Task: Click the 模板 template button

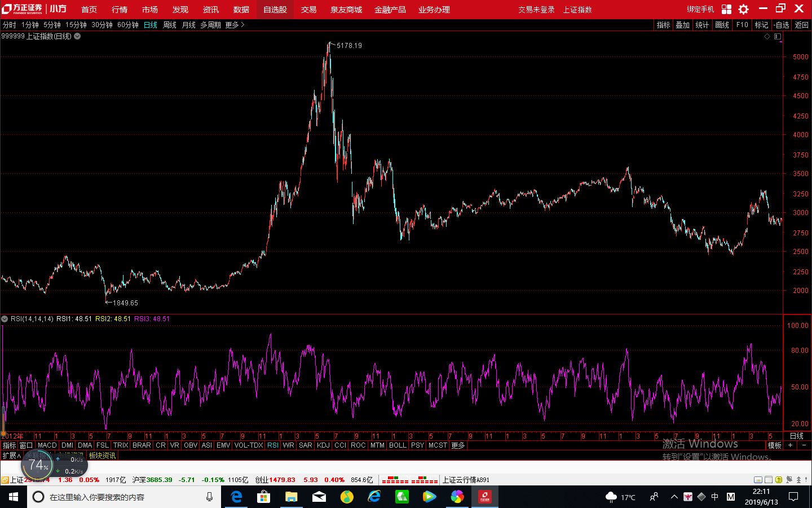Action: coord(775,445)
